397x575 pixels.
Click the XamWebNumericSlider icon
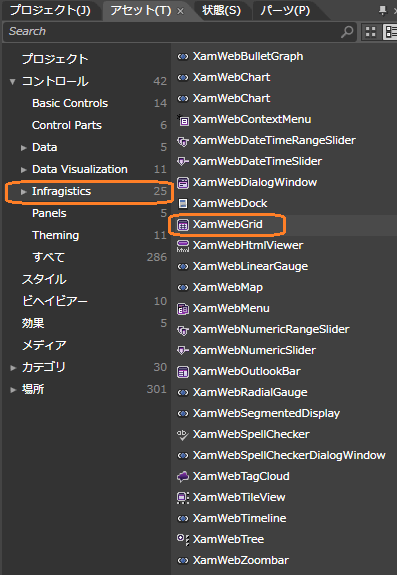(183, 351)
